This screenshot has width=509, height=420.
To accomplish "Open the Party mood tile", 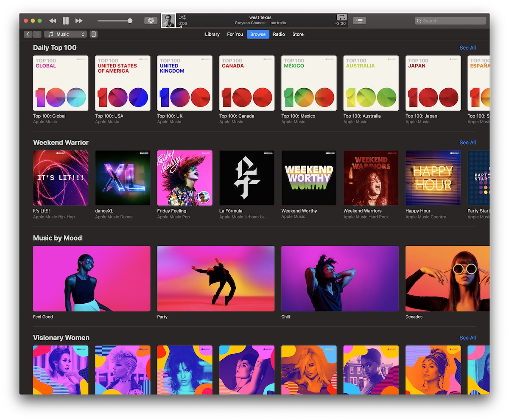I will click(x=215, y=279).
